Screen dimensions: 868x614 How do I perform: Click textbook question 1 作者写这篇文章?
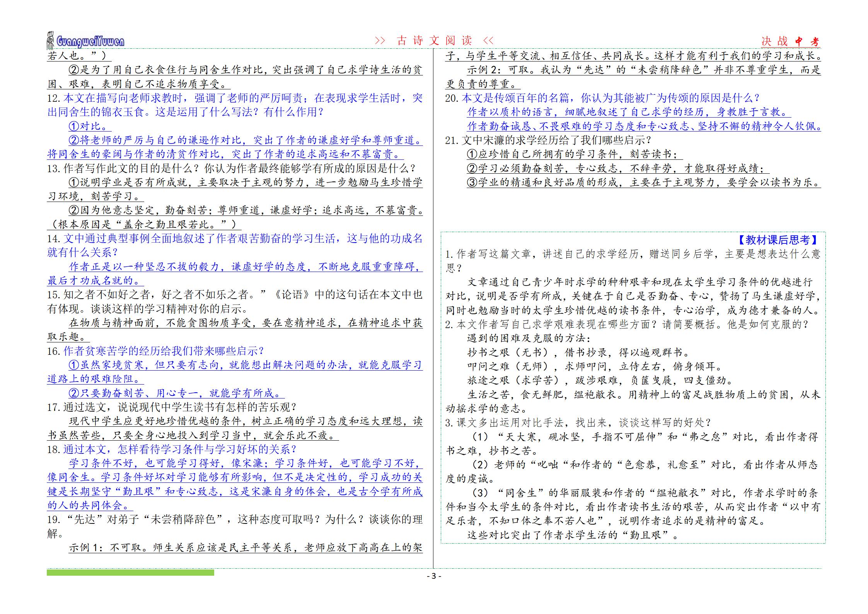(x=633, y=261)
